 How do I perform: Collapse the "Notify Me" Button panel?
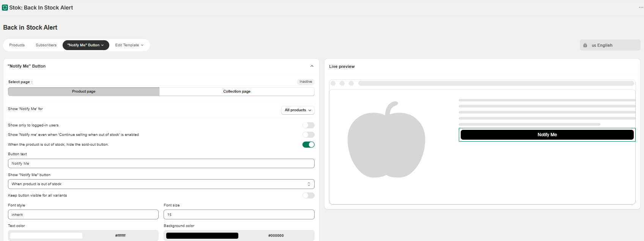(312, 66)
